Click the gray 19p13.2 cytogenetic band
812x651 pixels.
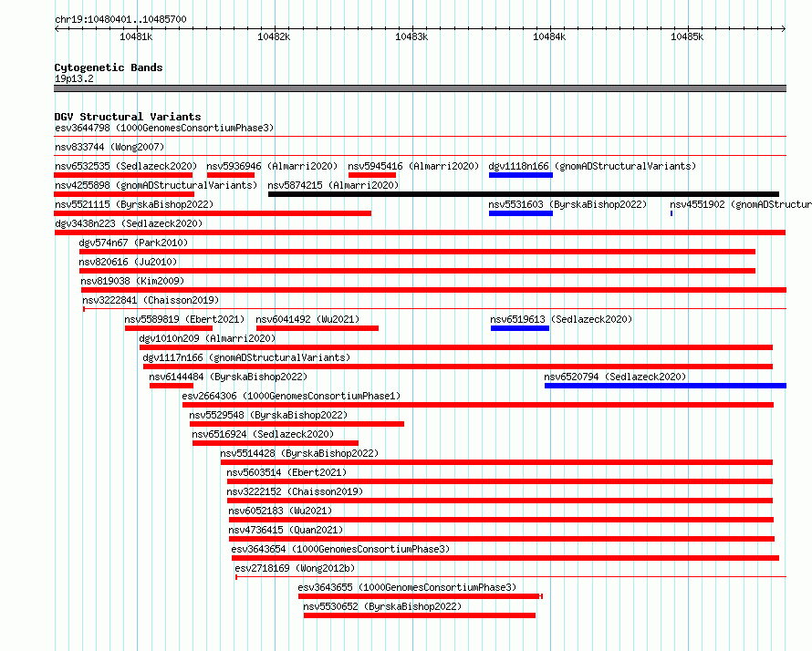pos(420,88)
